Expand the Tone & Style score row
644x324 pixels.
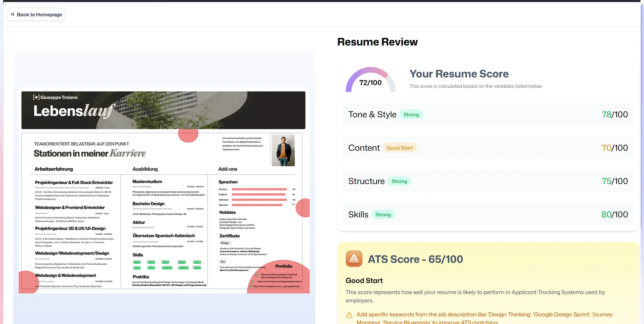488,115
